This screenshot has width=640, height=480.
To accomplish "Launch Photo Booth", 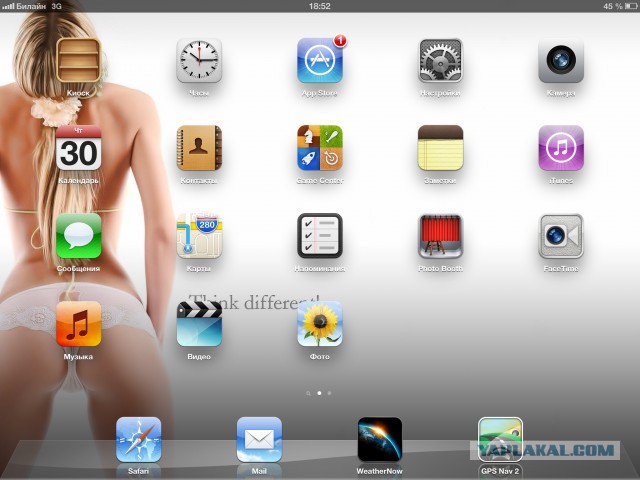I will [x=440, y=236].
